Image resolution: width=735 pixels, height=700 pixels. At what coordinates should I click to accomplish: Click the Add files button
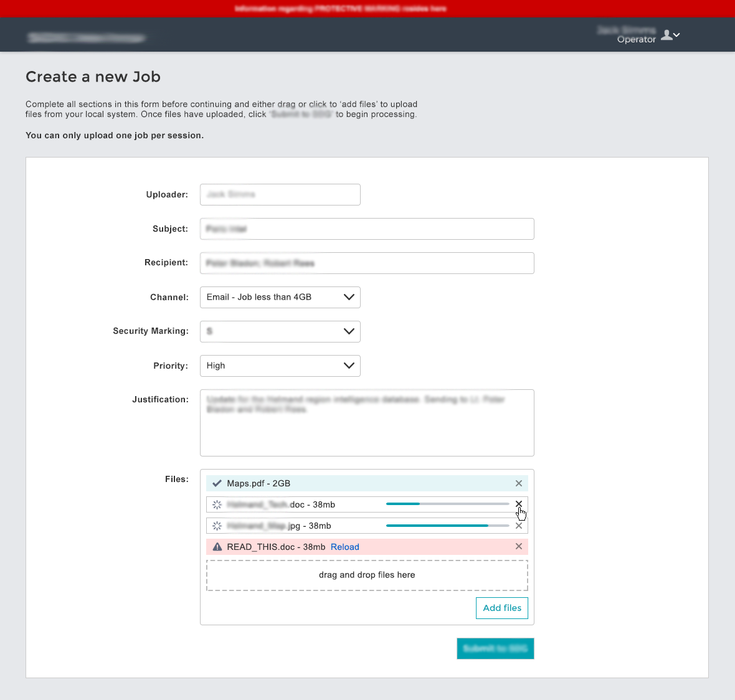501,608
